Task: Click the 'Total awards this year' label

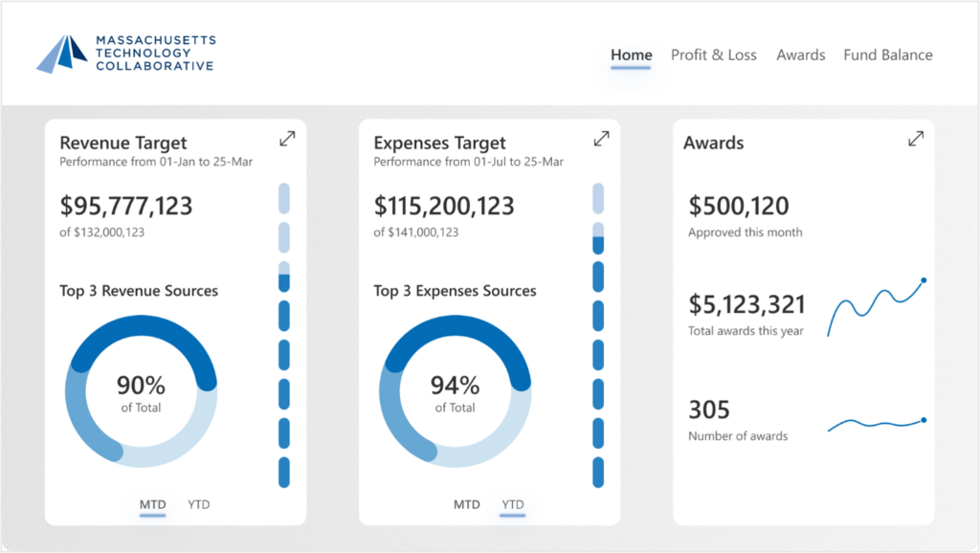Action: [746, 331]
